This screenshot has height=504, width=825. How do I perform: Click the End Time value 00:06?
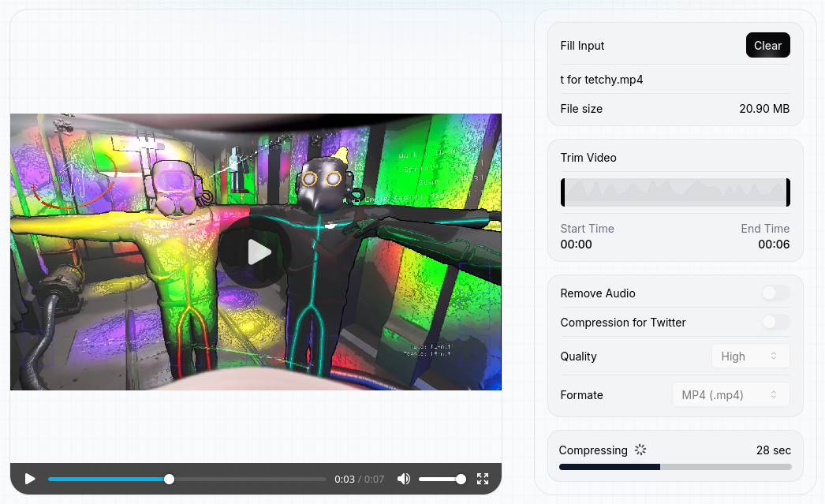(x=775, y=245)
